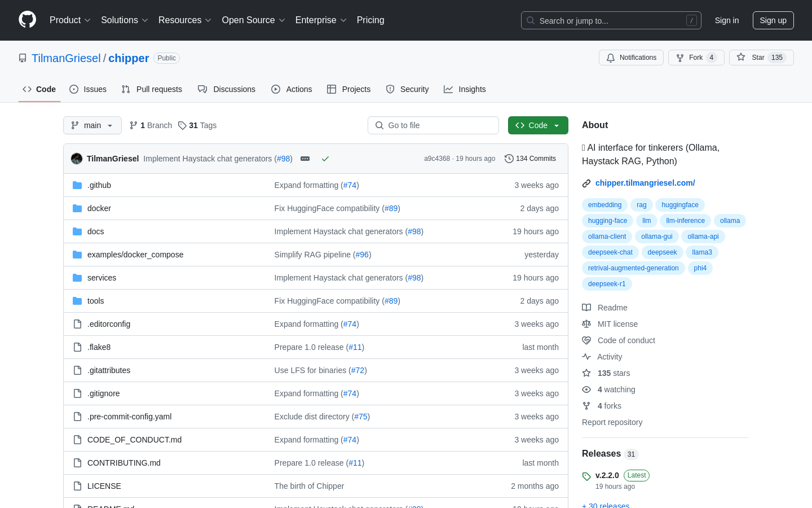812x508 pixels.
Task: Expand the Enterprise menu
Action: pos(321,20)
